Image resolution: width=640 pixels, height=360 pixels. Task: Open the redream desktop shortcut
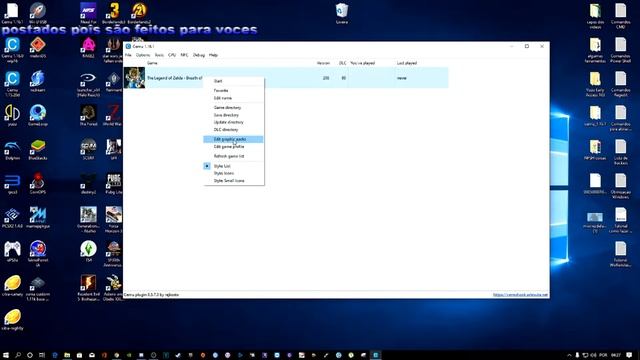click(38, 82)
